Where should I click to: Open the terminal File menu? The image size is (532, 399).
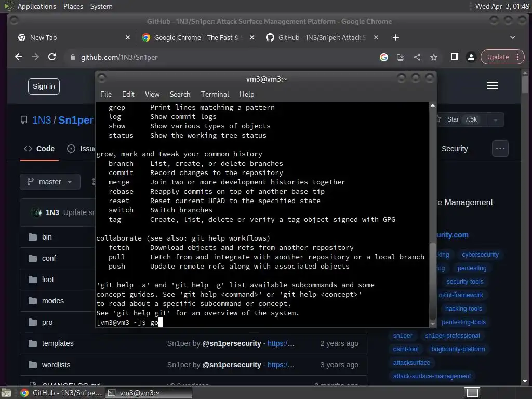(106, 95)
